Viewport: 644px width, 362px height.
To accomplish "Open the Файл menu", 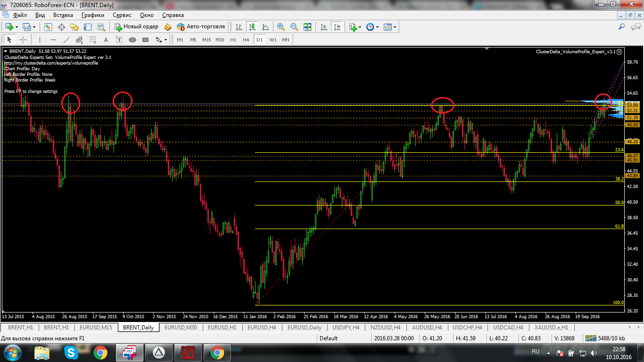I will click(20, 15).
